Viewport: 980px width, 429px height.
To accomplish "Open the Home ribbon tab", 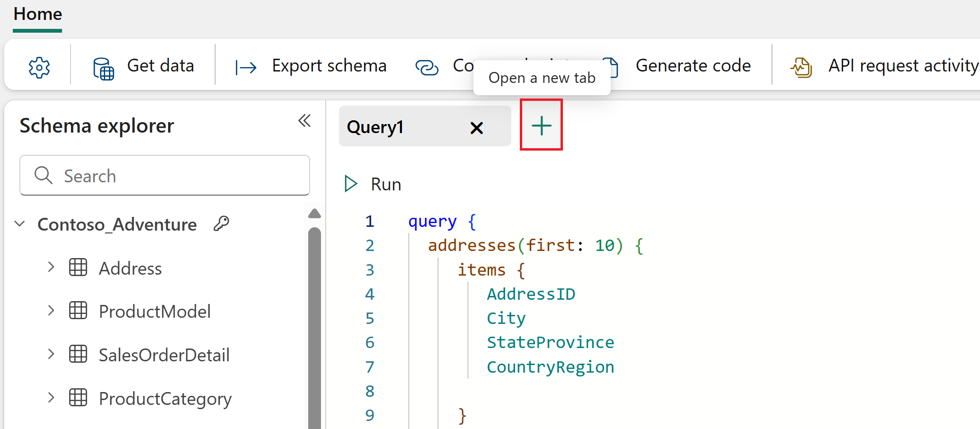I will pyautogui.click(x=38, y=14).
